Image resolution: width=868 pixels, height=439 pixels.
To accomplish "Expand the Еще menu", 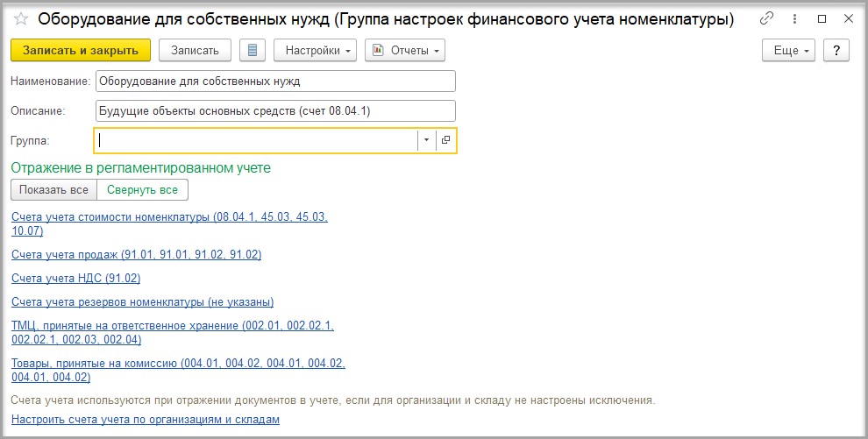I will [x=788, y=50].
